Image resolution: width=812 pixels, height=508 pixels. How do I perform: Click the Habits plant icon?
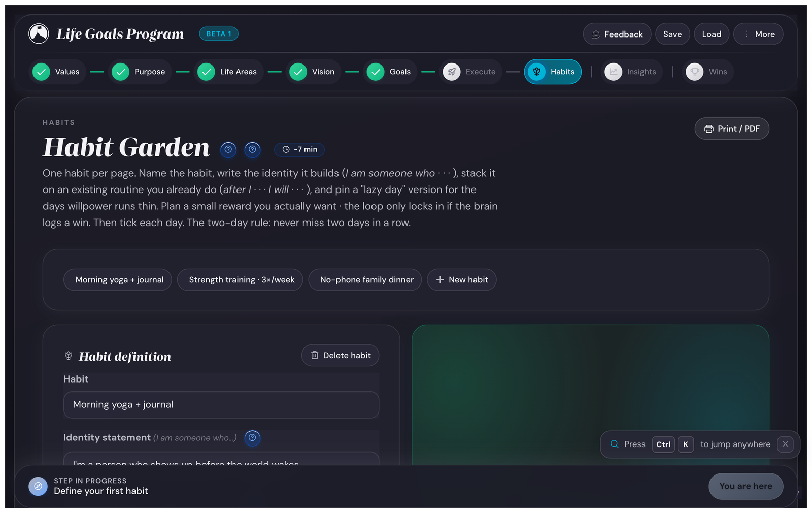(536, 72)
